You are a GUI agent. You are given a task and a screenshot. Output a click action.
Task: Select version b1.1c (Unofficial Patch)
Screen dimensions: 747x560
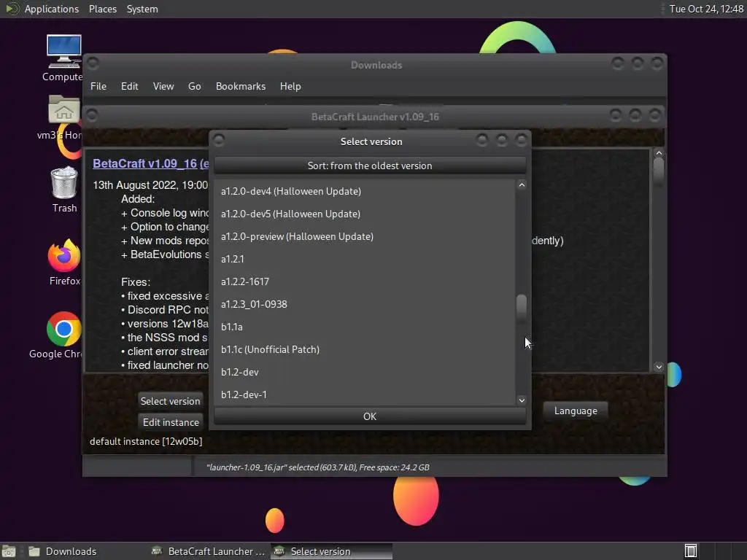(x=365, y=349)
